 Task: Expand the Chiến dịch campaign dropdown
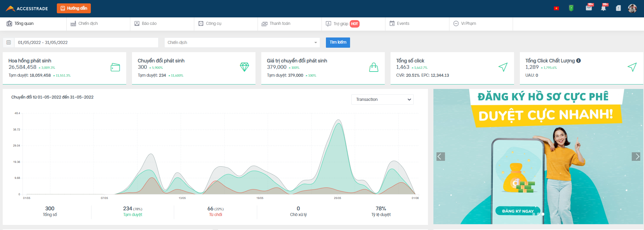(242, 43)
